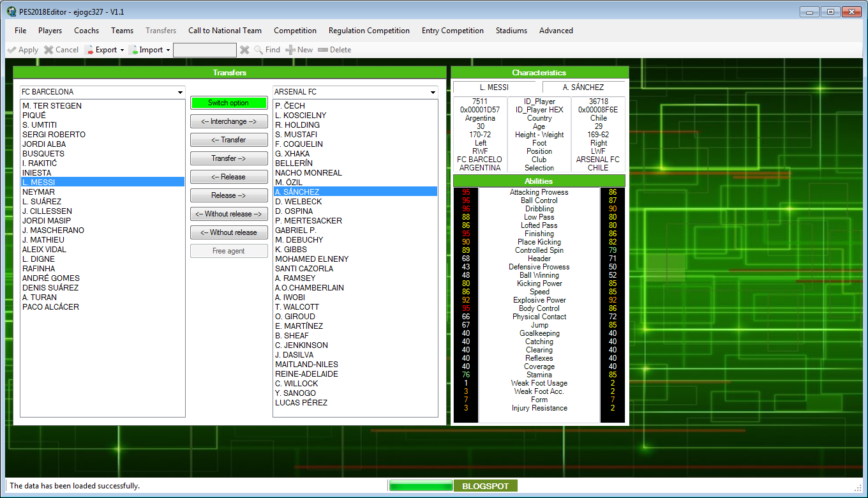Open the Regulation Competition menu
The width and height of the screenshot is (868, 498).
(x=369, y=31)
